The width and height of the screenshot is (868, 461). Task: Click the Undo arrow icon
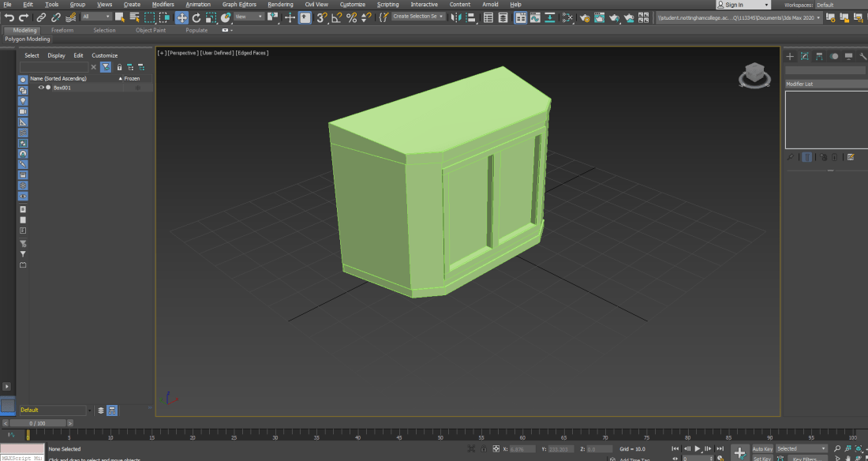9,17
